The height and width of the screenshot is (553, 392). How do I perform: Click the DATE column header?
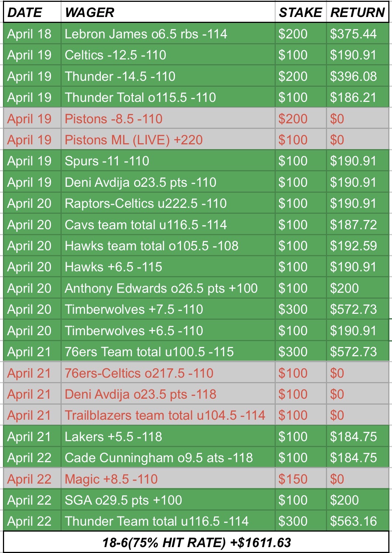click(25, 13)
